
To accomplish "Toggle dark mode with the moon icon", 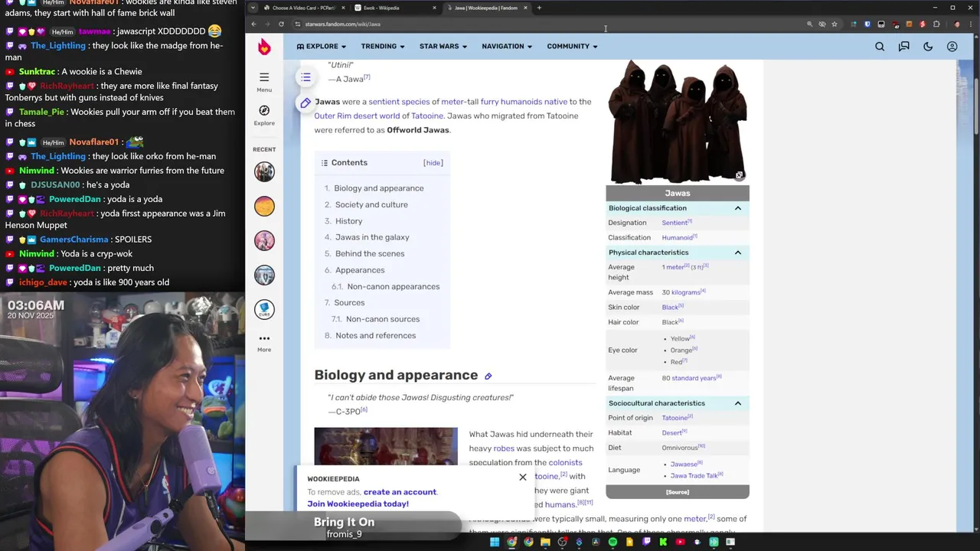I will (x=928, y=47).
